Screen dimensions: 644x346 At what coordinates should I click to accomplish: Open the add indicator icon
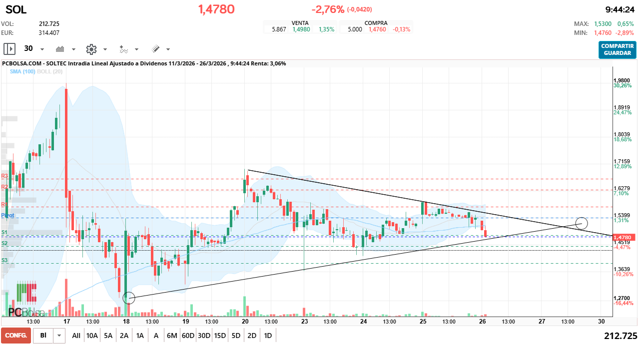pos(123,49)
